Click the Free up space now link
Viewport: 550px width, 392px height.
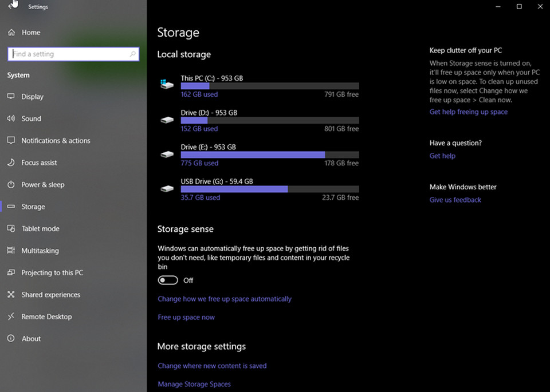[186, 317]
